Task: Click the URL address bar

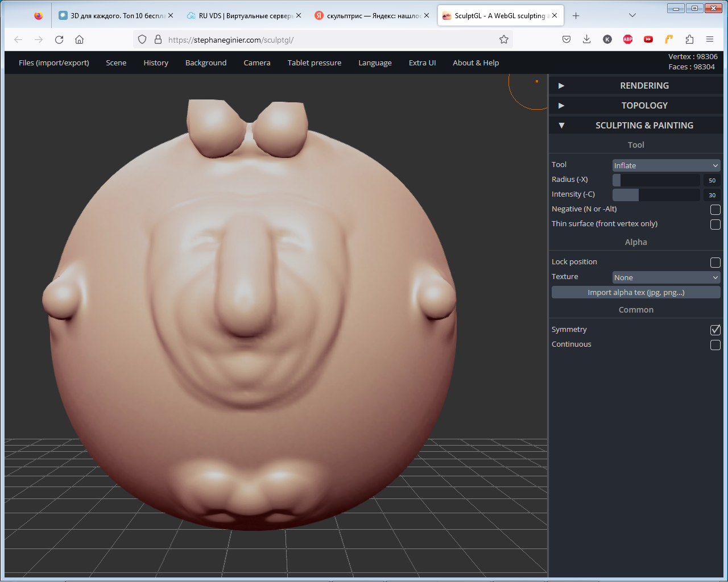Action: click(324, 40)
